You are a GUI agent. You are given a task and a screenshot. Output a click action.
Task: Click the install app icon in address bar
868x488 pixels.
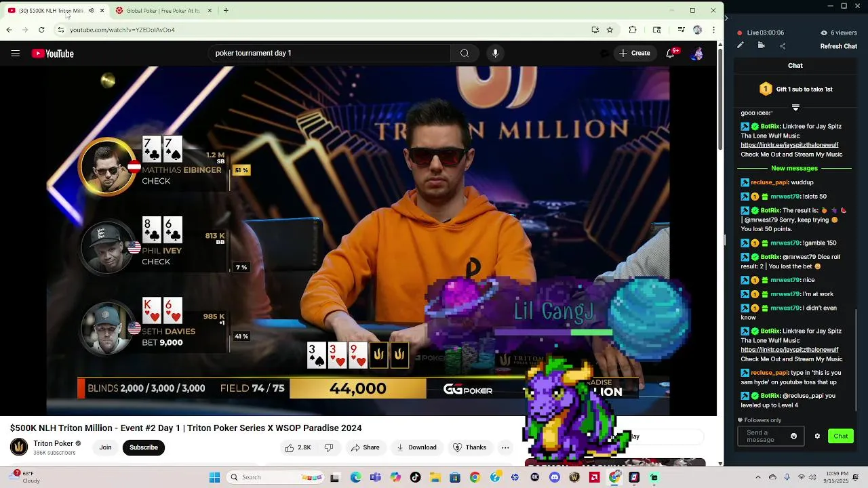click(595, 30)
